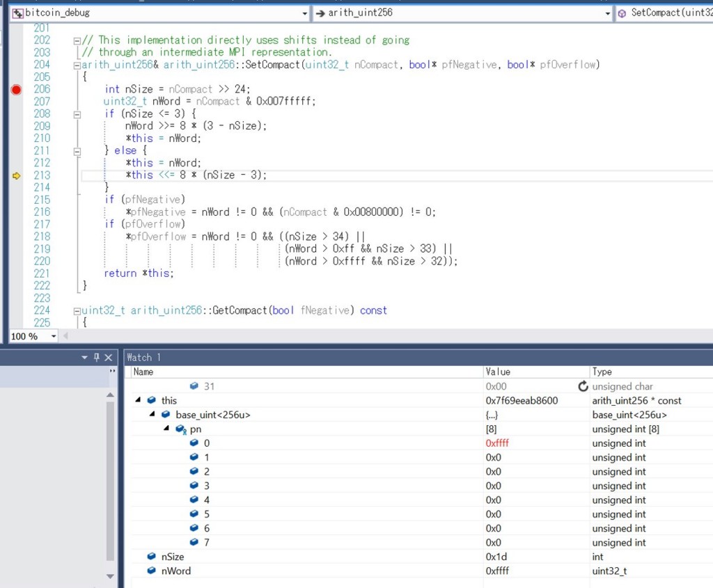Collapse the base_uint<256u> watch node
The image size is (713, 588).
[152, 414]
